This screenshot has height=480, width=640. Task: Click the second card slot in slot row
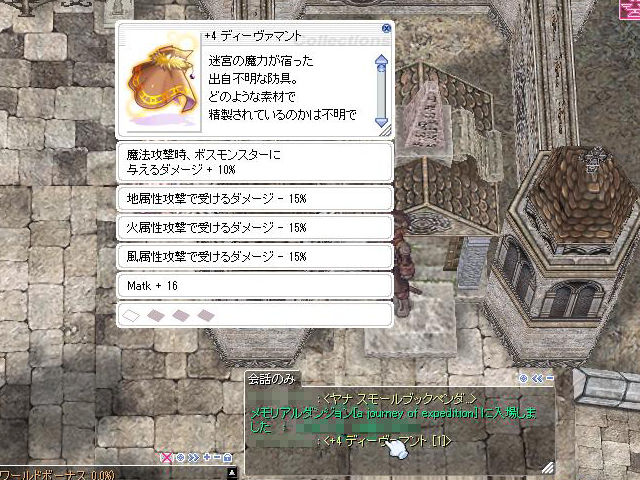[156, 315]
